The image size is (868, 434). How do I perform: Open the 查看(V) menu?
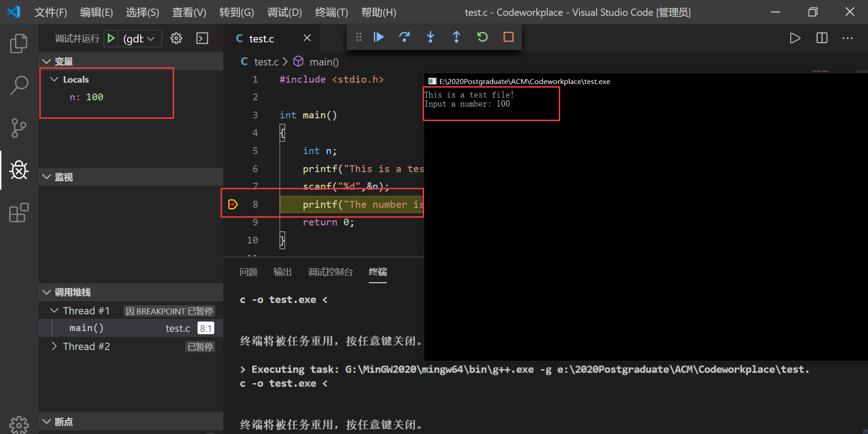[189, 12]
